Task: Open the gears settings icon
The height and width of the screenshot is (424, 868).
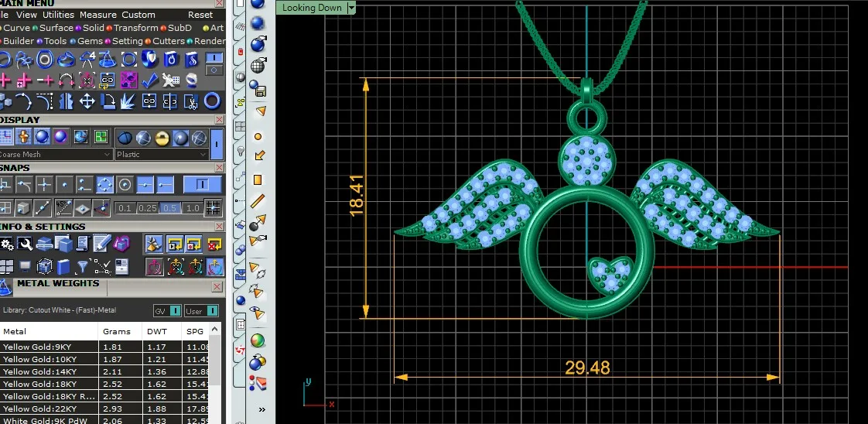Action: coord(7,244)
